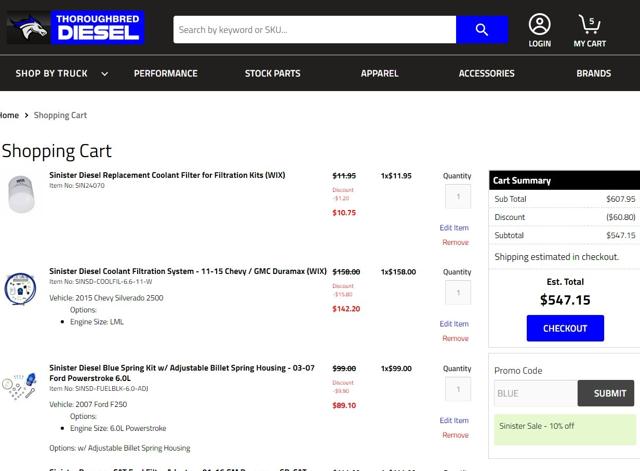Edit Item for Replacement Coolant Filter

tap(454, 228)
